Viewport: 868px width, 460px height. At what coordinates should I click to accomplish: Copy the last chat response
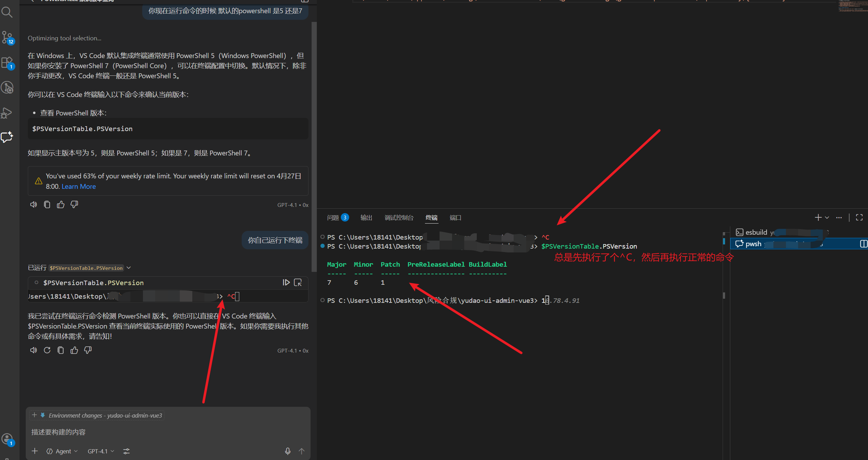(61, 350)
